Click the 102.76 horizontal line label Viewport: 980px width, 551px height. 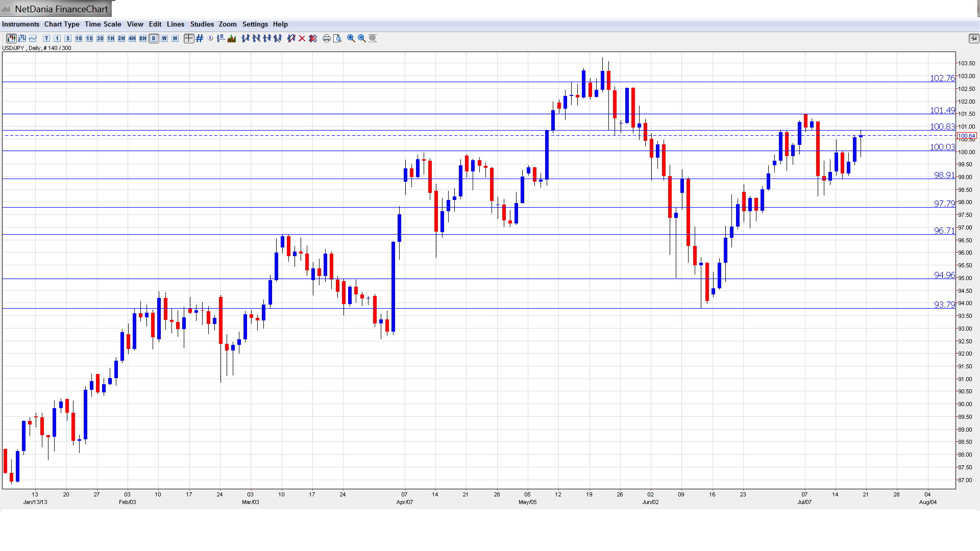pyautogui.click(x=942, y=78)
